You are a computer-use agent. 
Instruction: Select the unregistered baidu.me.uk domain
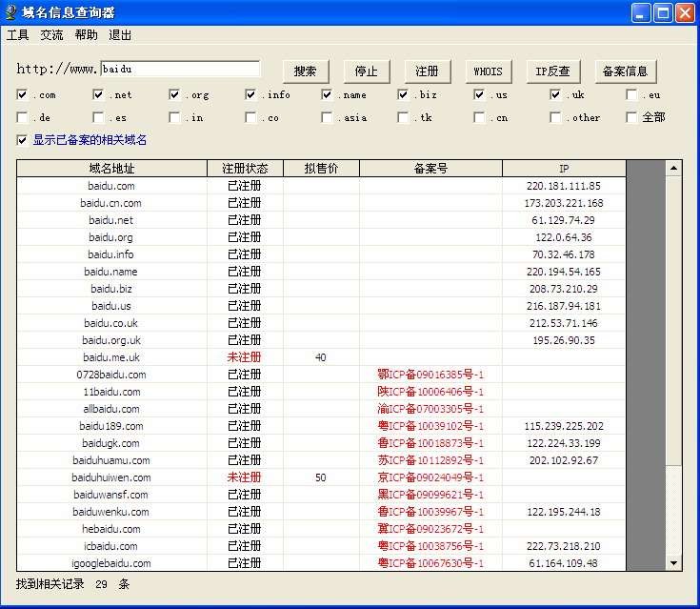(x=111, y=357)
